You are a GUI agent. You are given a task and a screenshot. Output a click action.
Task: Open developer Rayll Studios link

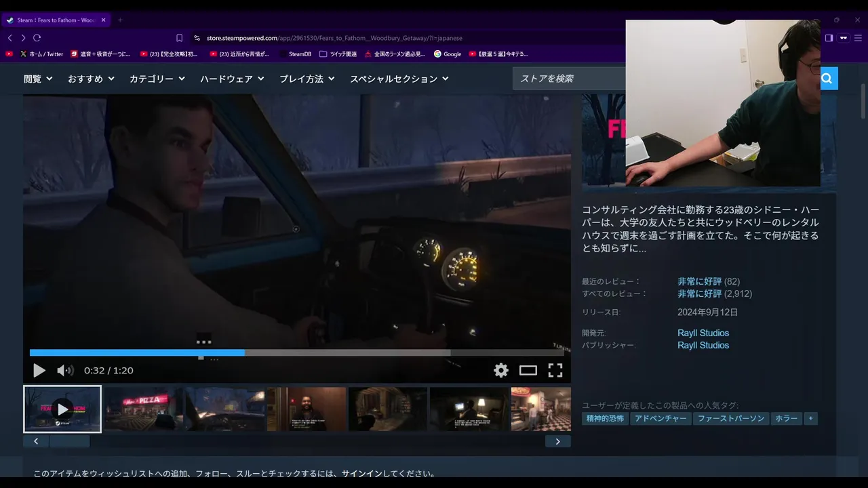tap(703, 333)
